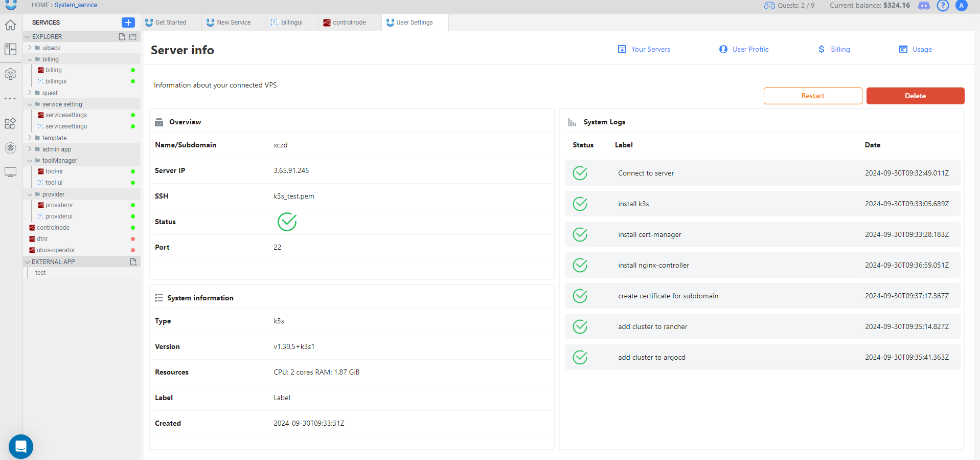Open the apps grid icon in left rail
980x460 pixels.
10,123
